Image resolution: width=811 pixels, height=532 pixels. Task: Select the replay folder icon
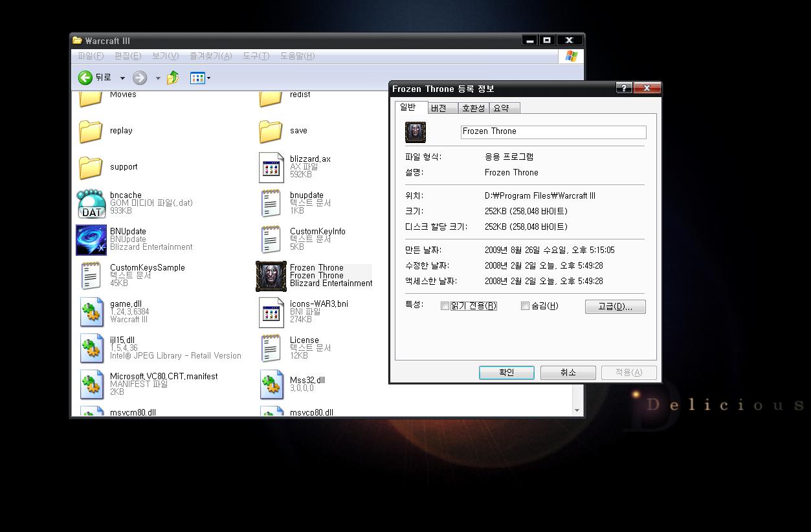click(91, 131)
